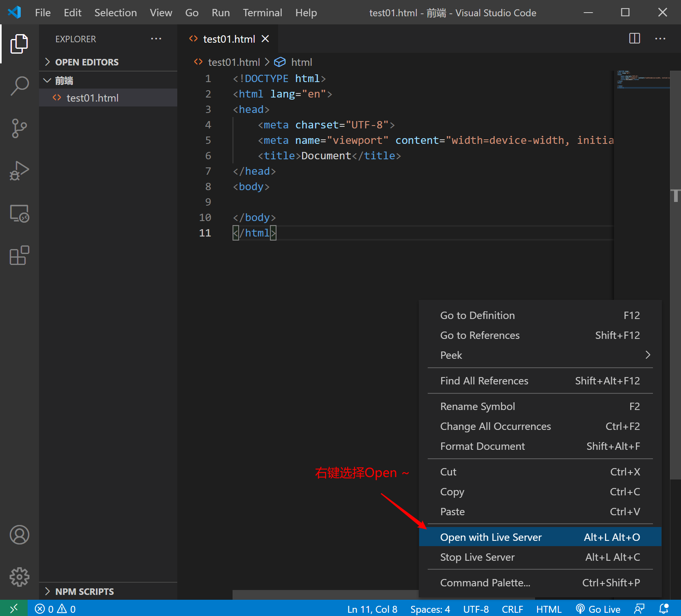
Task: Open the Search view in activity bar
Action: [19, 86]
